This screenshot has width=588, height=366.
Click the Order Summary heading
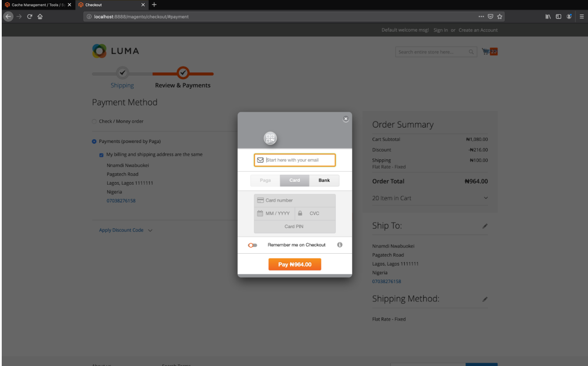403,124
